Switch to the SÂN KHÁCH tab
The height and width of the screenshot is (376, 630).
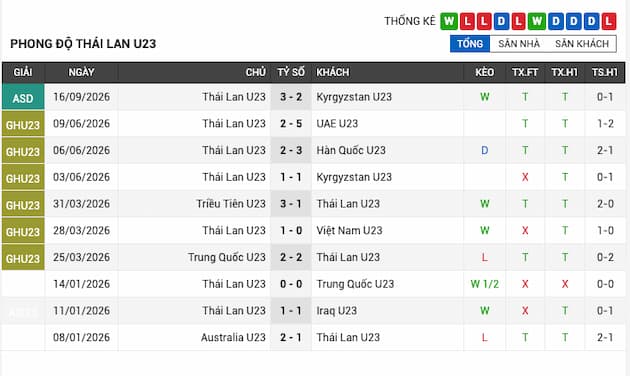click(582, 43)
